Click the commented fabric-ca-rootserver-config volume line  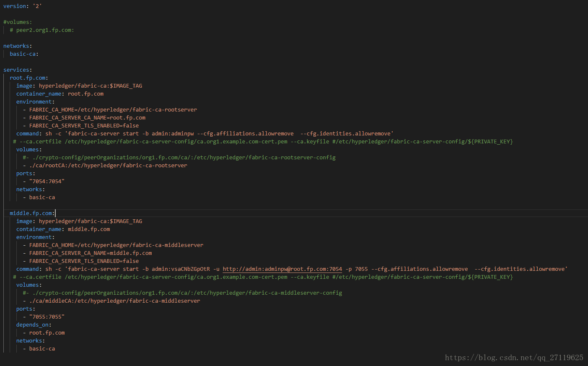pos(179,157)
